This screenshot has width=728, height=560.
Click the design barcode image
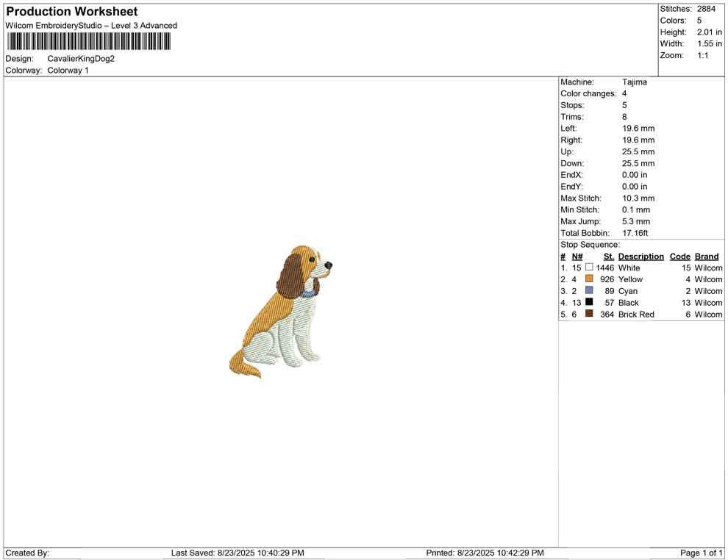[88, 42]
